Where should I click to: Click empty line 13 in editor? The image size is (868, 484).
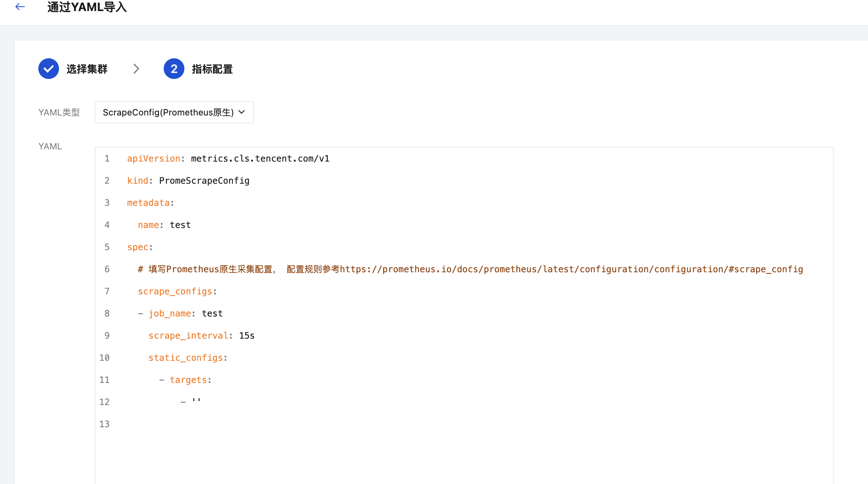pyautogui.click(x=258, y=424)
